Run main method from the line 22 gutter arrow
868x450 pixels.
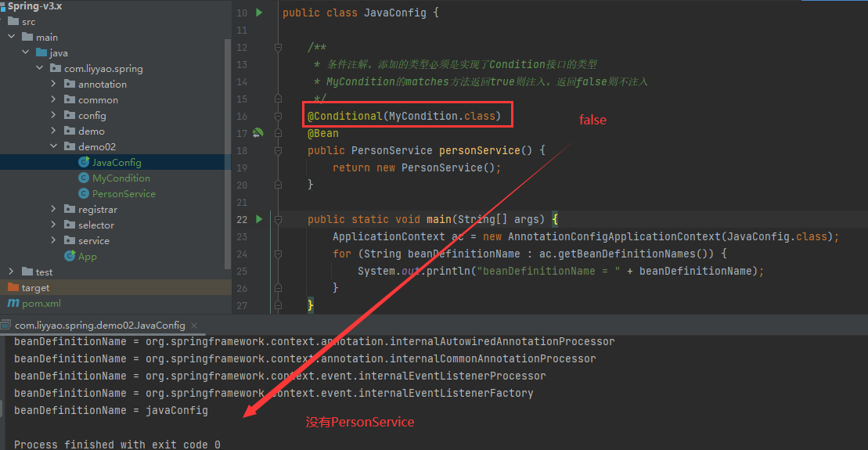tap(259, 219)
